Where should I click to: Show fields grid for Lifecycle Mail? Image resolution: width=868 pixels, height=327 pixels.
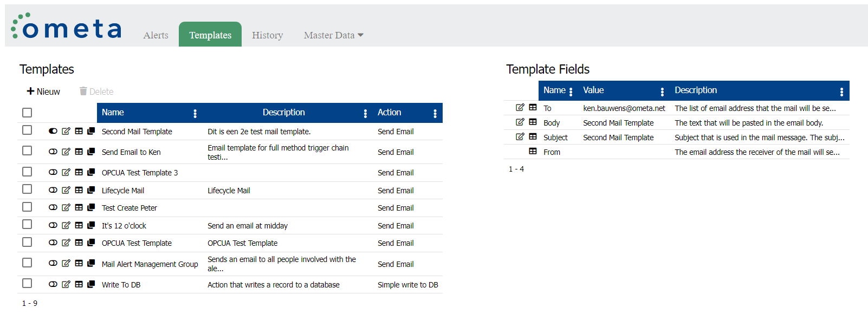coord(79,190)
